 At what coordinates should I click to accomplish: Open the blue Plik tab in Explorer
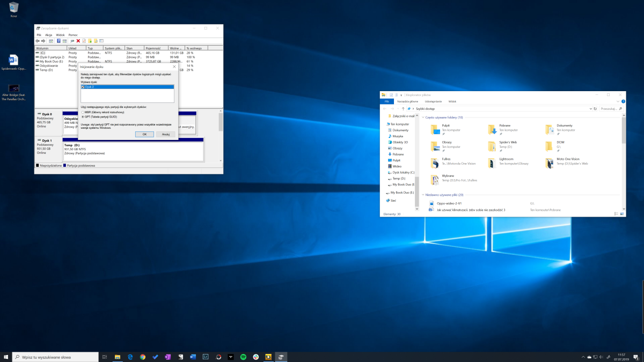tap(386, 101)
